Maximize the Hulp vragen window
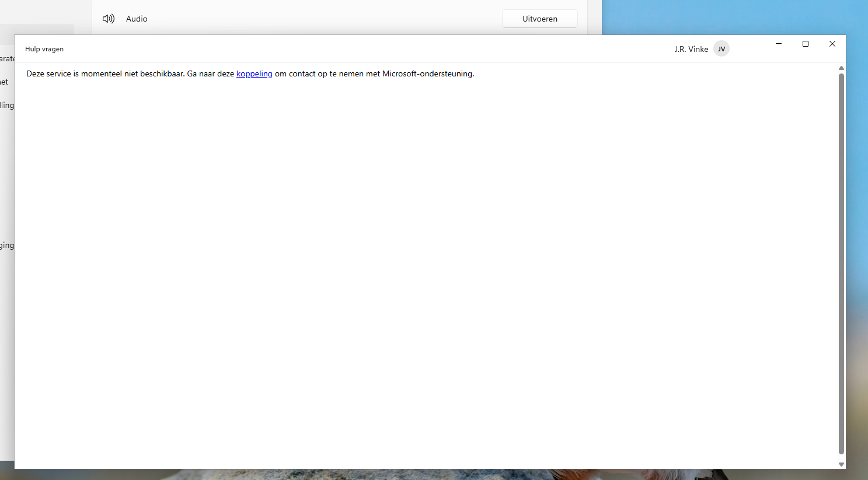This screenshot has width=868, height=480. 806,44
